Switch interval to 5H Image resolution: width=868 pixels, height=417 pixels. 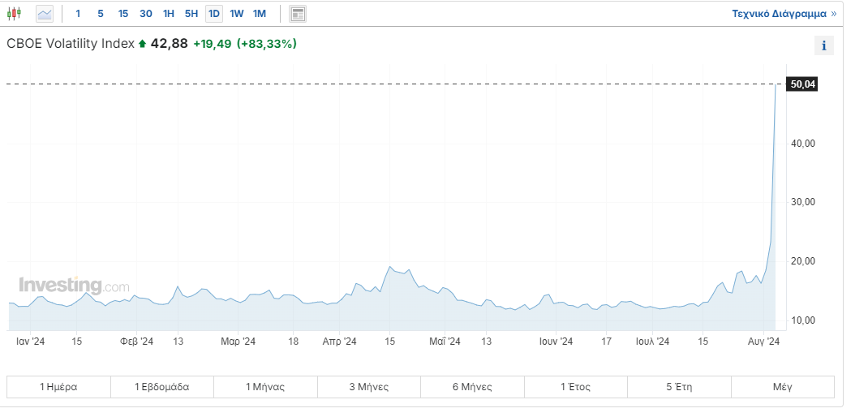(x=191, y=14)
